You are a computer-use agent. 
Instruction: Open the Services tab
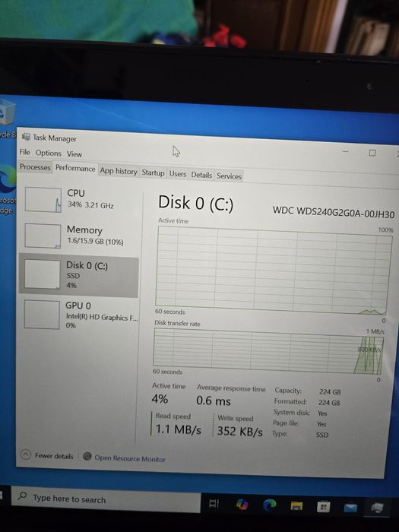click(229, 176)
